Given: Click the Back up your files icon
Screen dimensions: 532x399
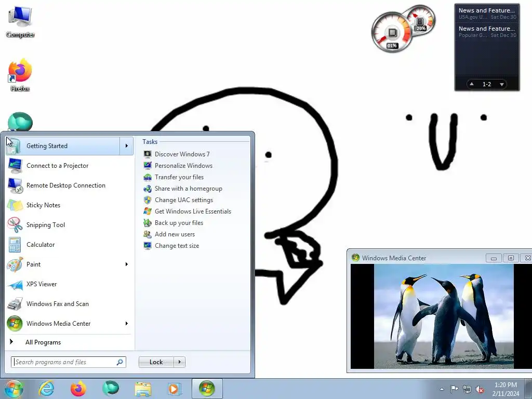Looking at the screenshot, I should (147, 223).
